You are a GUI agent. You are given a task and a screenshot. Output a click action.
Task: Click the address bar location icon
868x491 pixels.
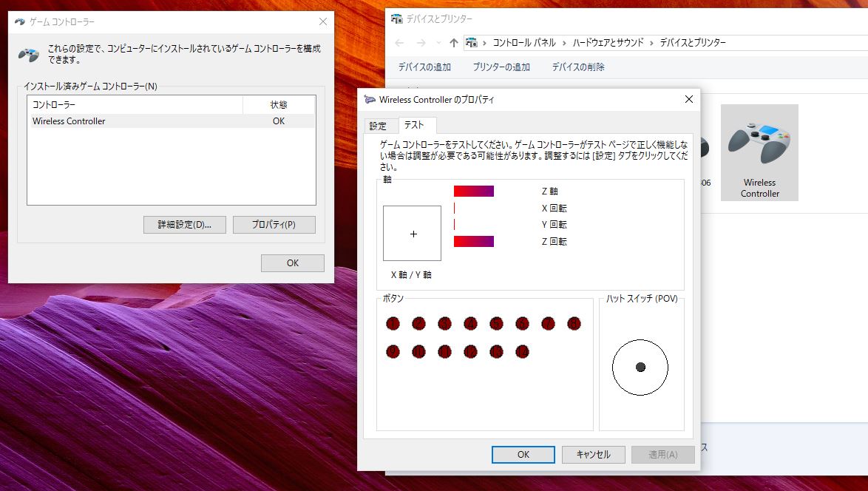471,43
